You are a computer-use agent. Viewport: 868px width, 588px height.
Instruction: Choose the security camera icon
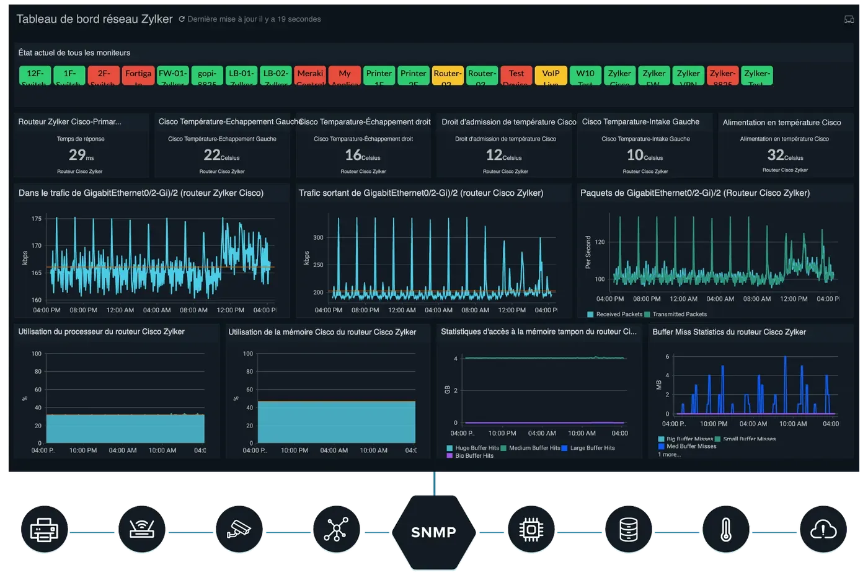click(239, 530)
